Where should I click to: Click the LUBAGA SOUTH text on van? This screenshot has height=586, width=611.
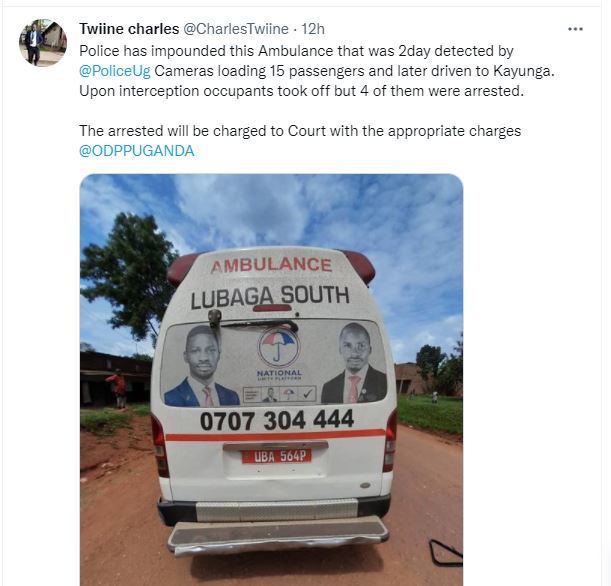pos(270,297)
